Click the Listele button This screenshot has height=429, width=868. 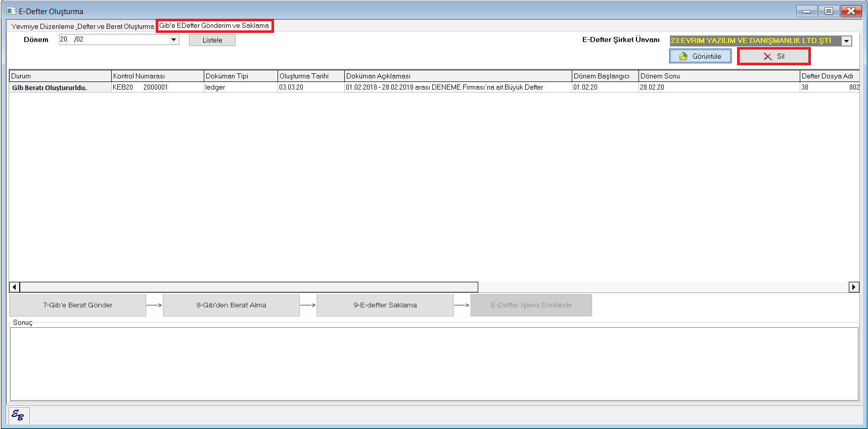click(212, 40)
